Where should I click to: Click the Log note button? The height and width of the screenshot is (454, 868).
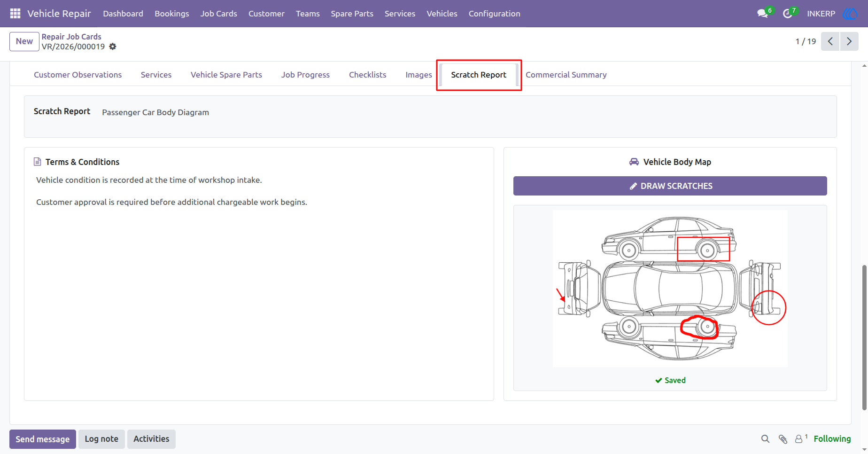[101, 439]
